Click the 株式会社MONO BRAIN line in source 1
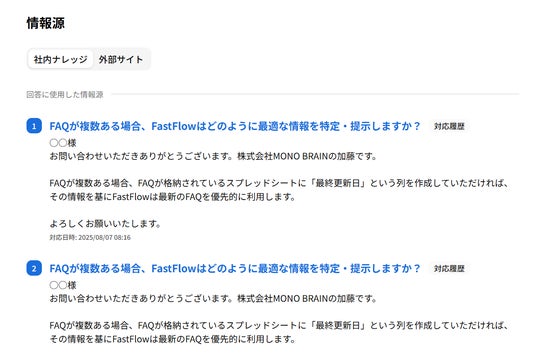 tap(213, 156)
